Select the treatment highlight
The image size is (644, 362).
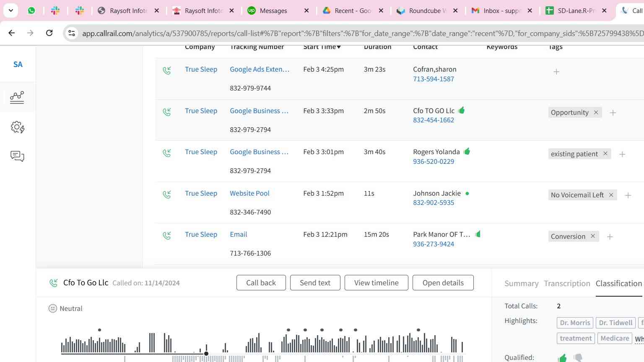[x=576, y=338]
